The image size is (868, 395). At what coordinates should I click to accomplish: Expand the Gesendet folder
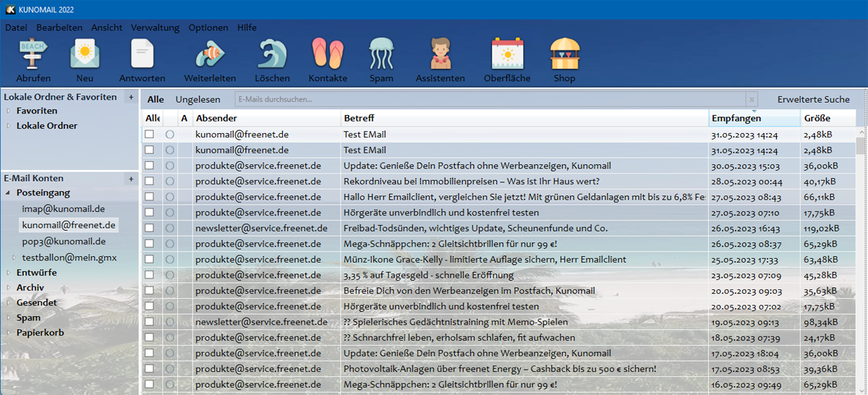pyautogui.click(x=9, y=302)
